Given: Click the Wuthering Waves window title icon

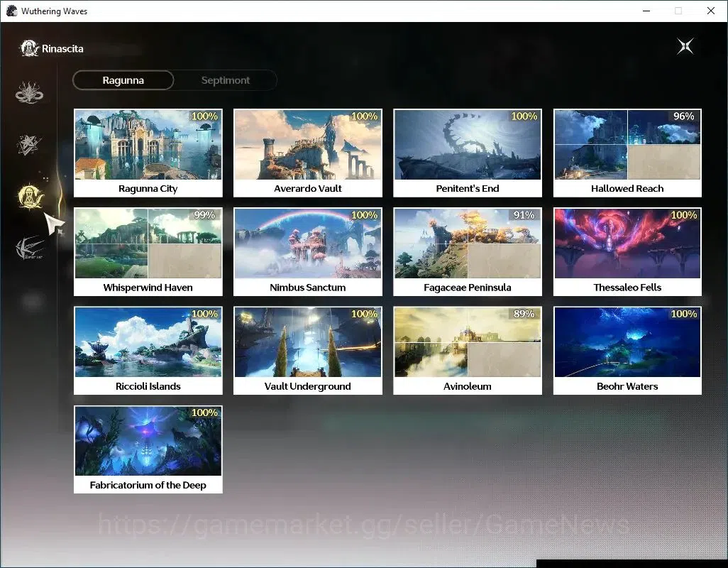Looking at the screenshot, I should point(11,11).
